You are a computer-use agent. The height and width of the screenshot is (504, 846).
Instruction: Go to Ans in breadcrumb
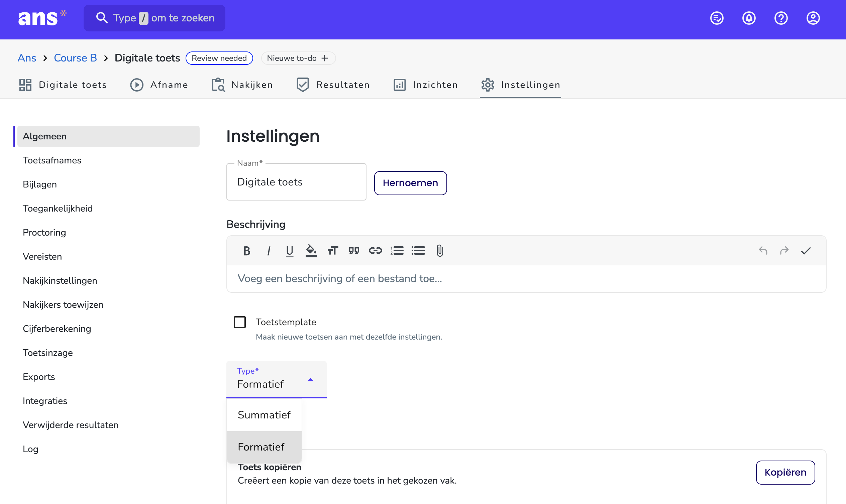click(x=27, y=58)
